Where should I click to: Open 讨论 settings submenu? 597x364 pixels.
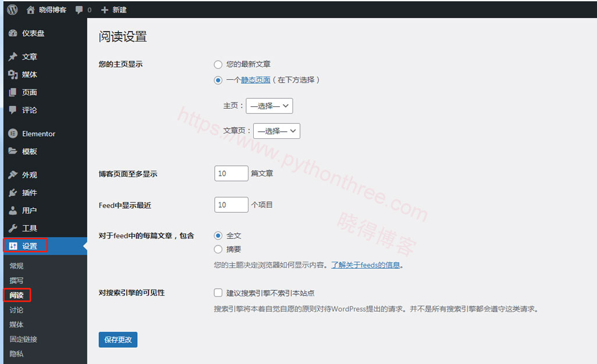pos(16,310)
